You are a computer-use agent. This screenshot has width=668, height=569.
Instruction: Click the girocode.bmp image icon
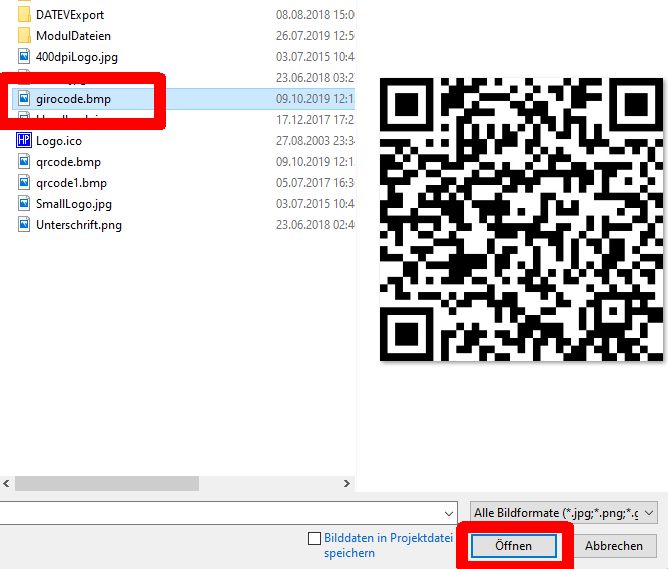(x=24, y=99)
